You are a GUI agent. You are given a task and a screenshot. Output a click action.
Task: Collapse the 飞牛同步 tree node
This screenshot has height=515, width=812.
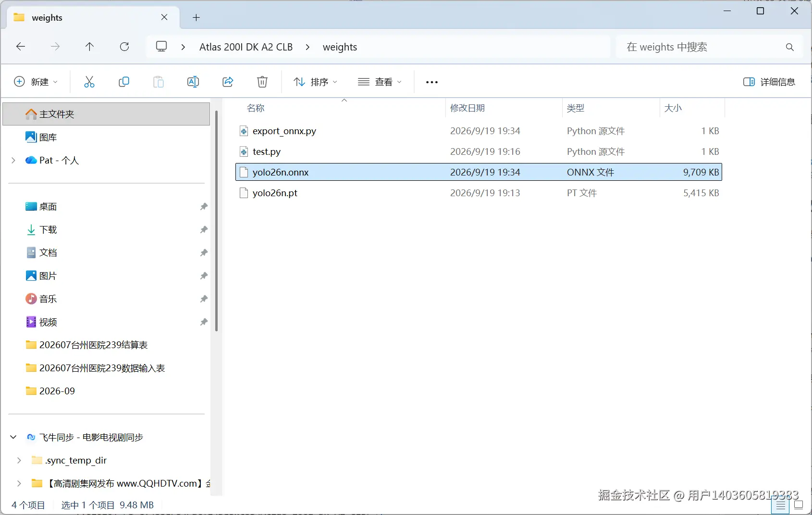pyautogui.click(x=13, y=437)
